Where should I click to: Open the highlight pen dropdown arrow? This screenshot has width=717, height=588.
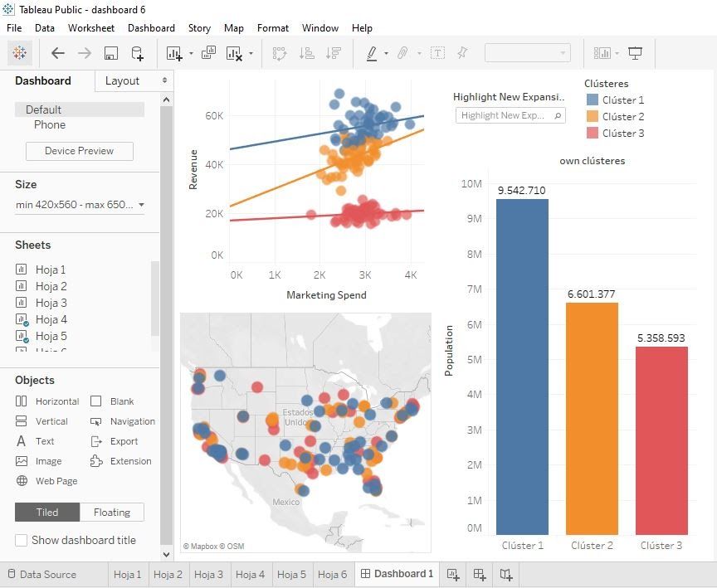pyautogui.click(x=387, y=54)
